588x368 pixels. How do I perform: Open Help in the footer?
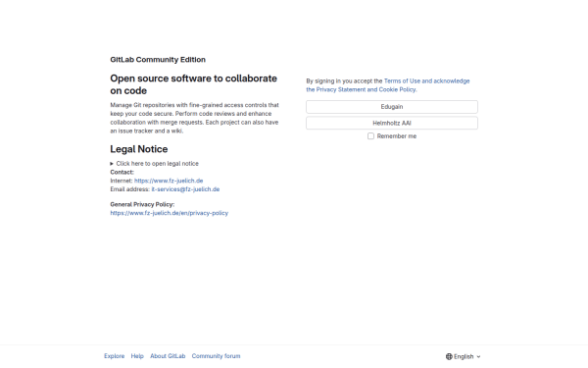pyautogui.click(x=137, y=356)
